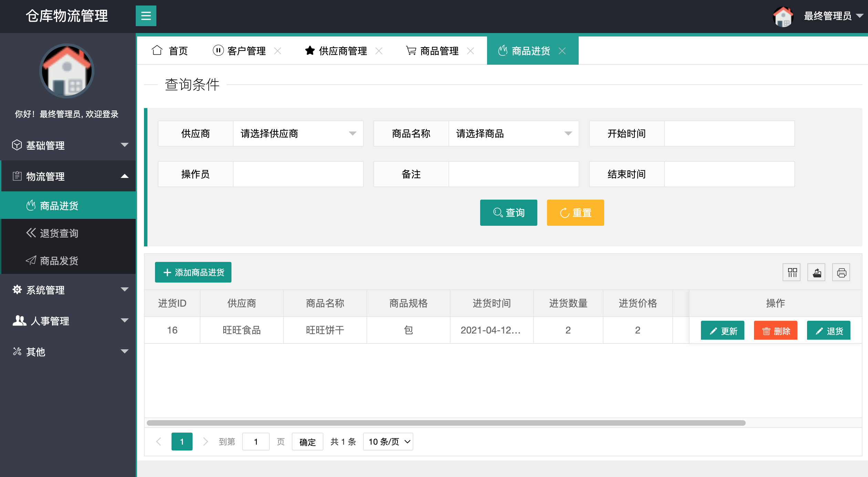Click the 2021-04-12... time cell
The width and height of the screenshot is (868, 477).
click(x=492, y=330)
